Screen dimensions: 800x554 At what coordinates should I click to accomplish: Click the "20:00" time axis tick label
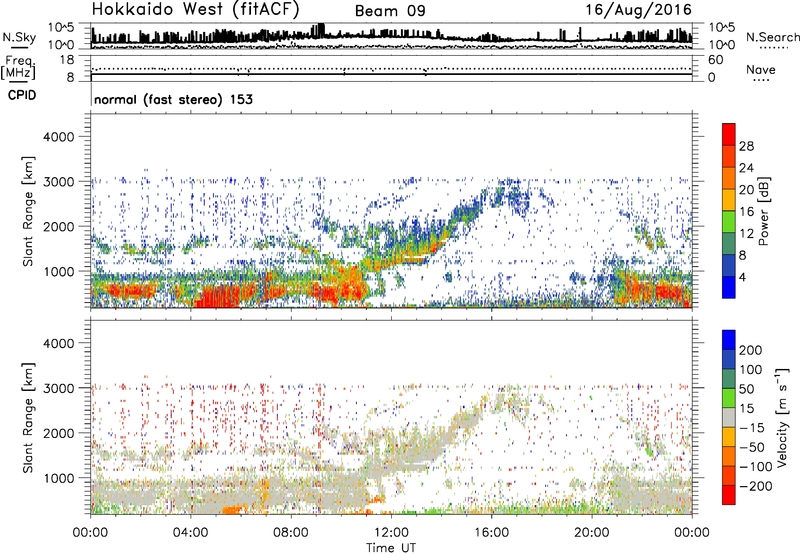(x=591, y=533)
